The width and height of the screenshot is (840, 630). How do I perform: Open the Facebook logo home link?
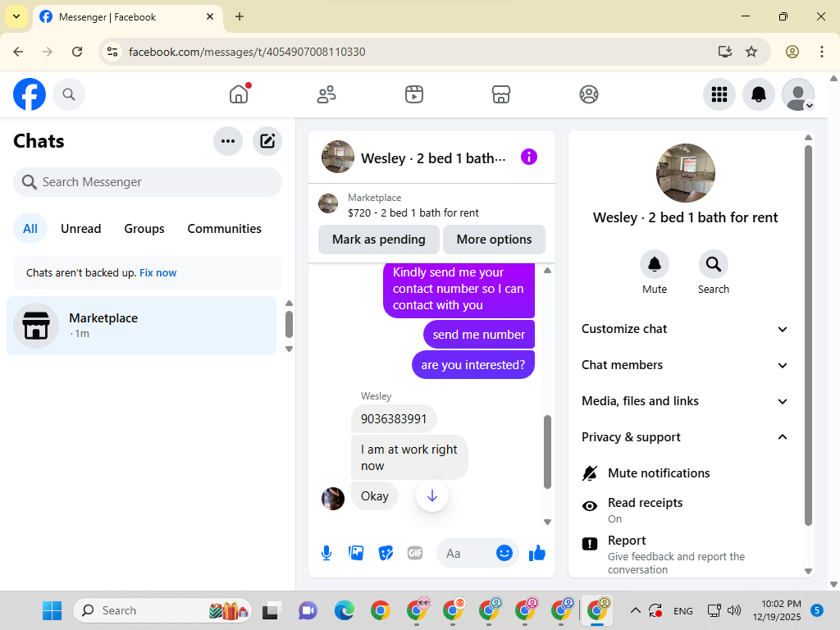(30, 94)
